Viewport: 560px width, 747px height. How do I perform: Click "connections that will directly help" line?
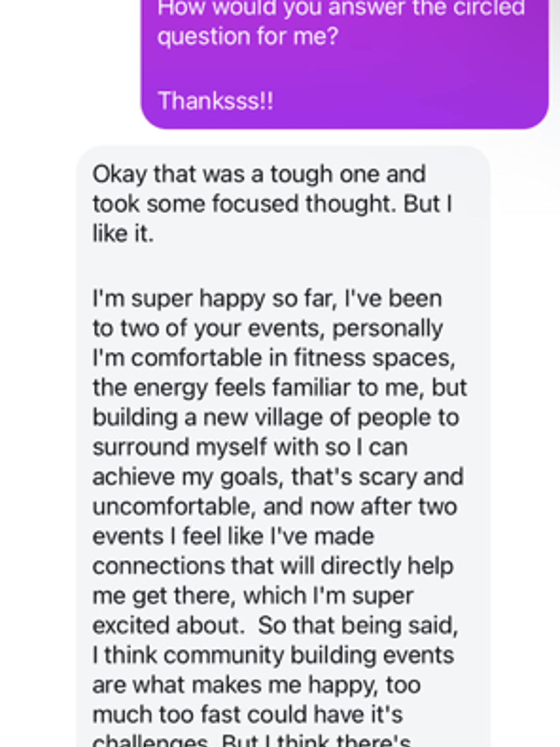[x=273, y=566]
